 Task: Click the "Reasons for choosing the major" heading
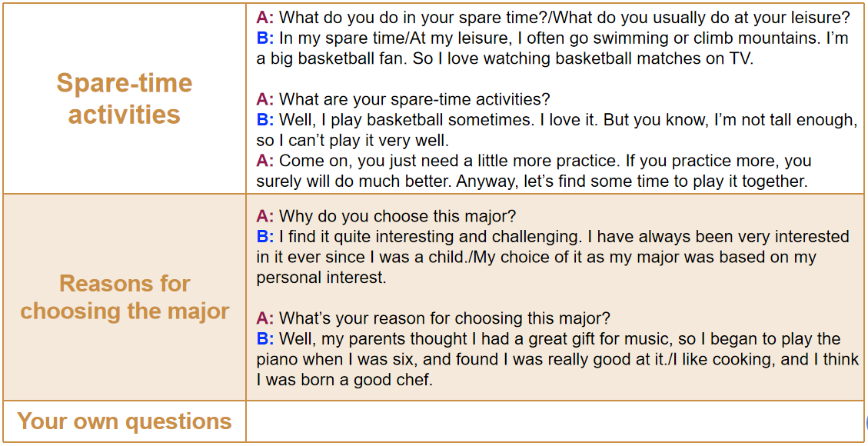click(x=125, y=297)
